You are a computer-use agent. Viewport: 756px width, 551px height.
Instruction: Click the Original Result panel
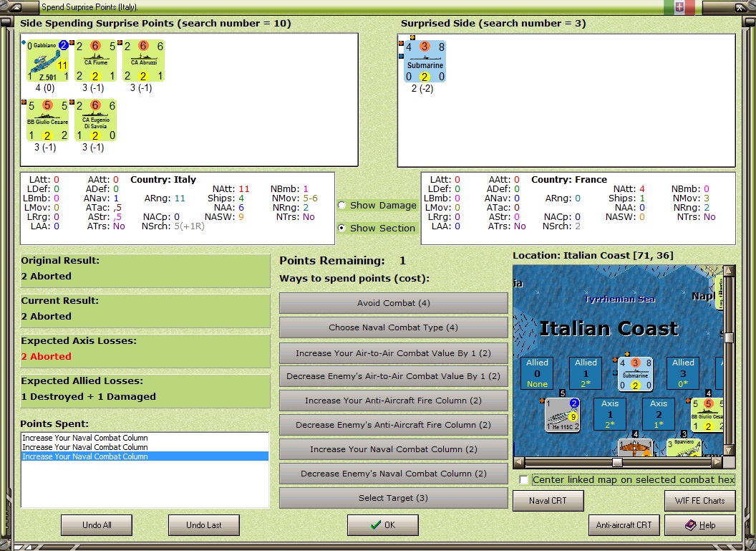coord(145,271)
